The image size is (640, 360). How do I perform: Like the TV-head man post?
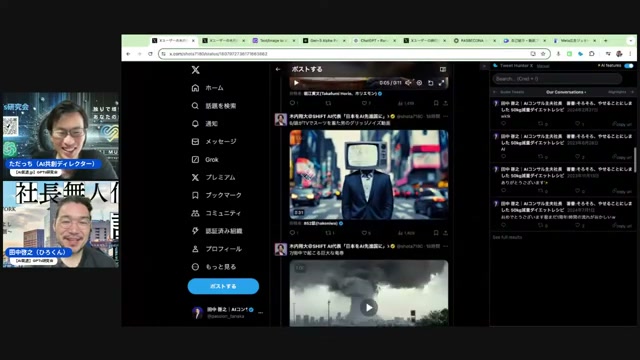point(364,233)
